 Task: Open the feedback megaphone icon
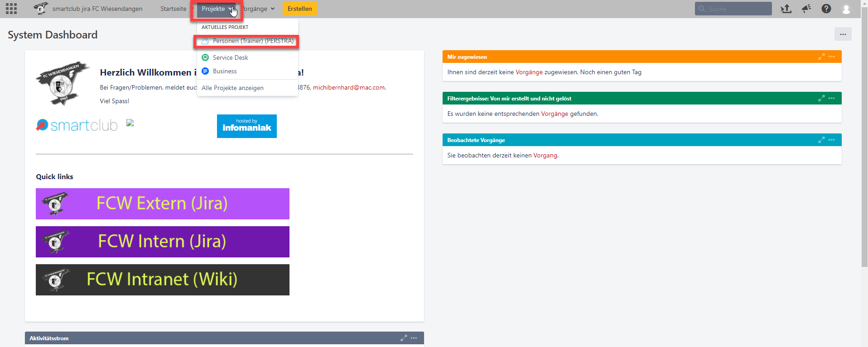click(x=806, y=9)
